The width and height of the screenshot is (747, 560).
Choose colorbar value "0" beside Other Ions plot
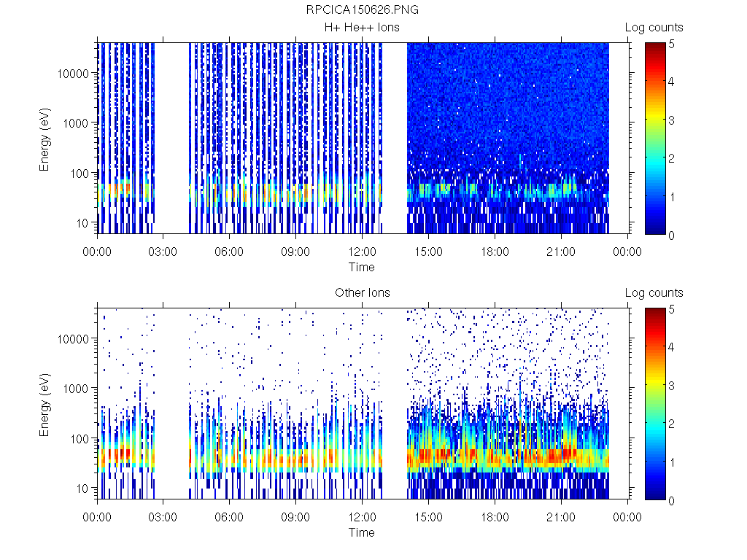tap(671, 500)
